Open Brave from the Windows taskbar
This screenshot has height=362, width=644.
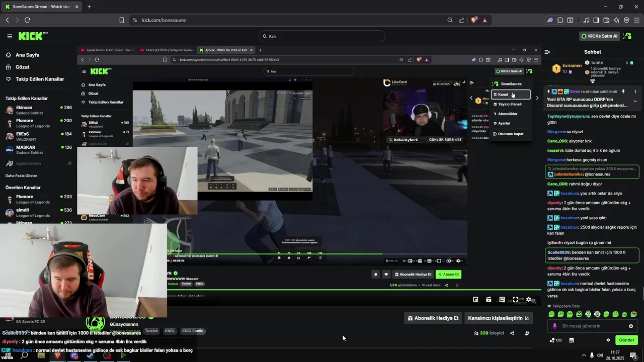click(x=57, y=355)
